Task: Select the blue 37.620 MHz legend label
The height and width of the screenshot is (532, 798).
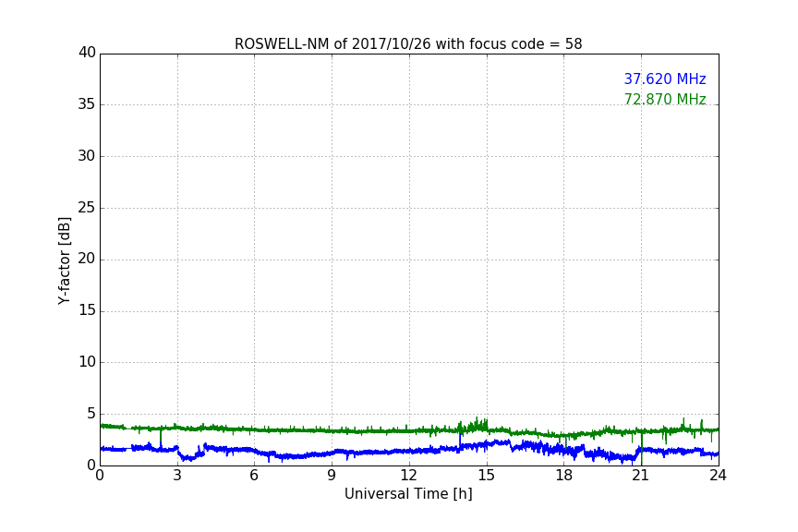Action: [x=665, y=79]
